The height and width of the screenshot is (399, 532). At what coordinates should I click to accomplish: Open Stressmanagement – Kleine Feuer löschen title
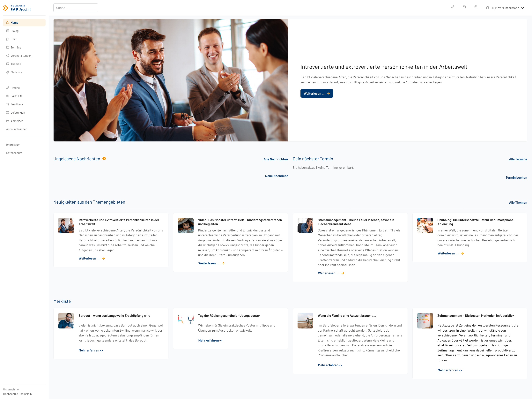coord(356,222)
